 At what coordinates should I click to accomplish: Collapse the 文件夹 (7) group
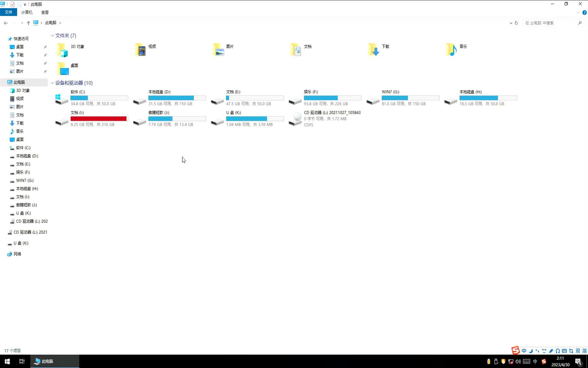(x=52, y=36)
